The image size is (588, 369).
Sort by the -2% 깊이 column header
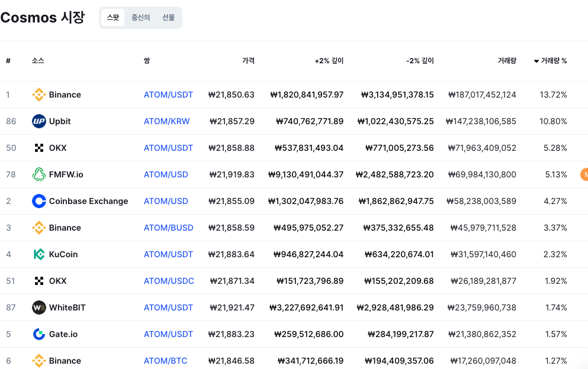[420, 61]
